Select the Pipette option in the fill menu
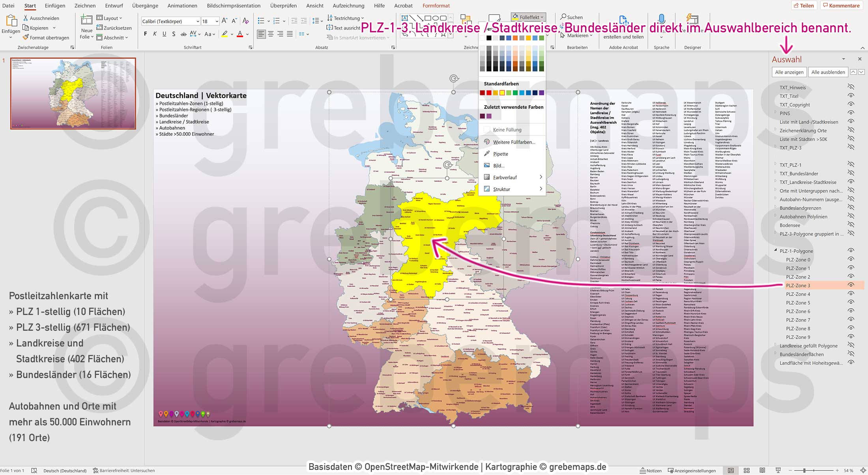 pos(500,154)
